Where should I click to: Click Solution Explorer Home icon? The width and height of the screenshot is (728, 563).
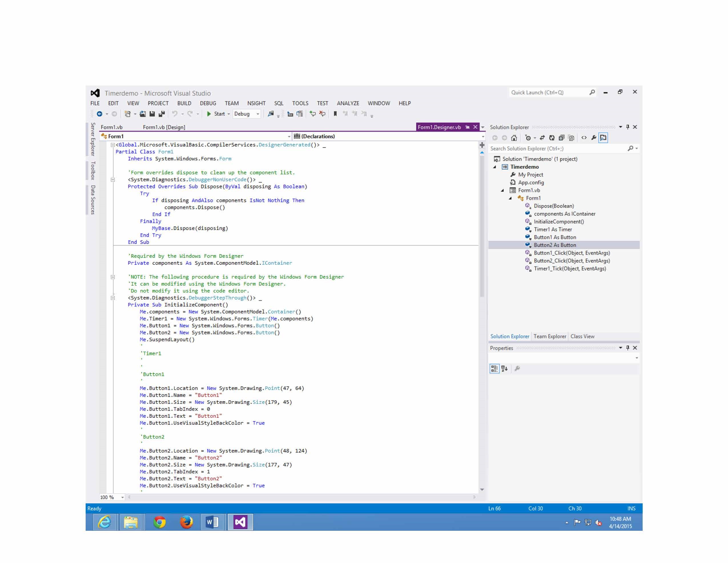tap(514, 138)
